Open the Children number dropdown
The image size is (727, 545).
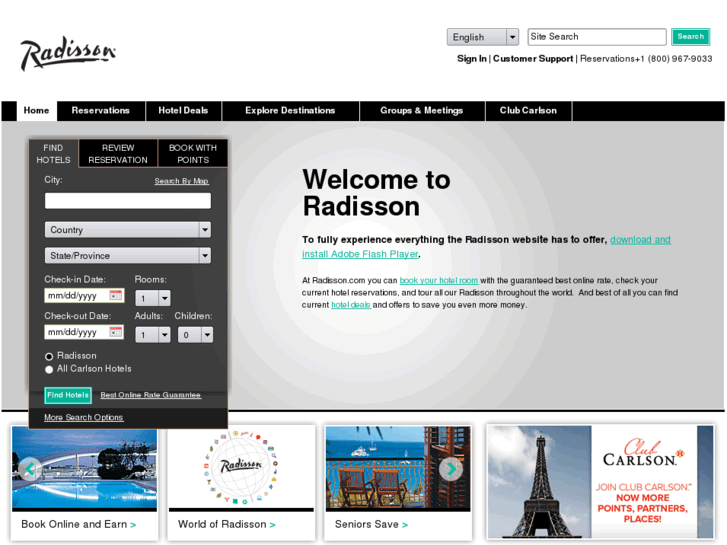coord(195,334)
